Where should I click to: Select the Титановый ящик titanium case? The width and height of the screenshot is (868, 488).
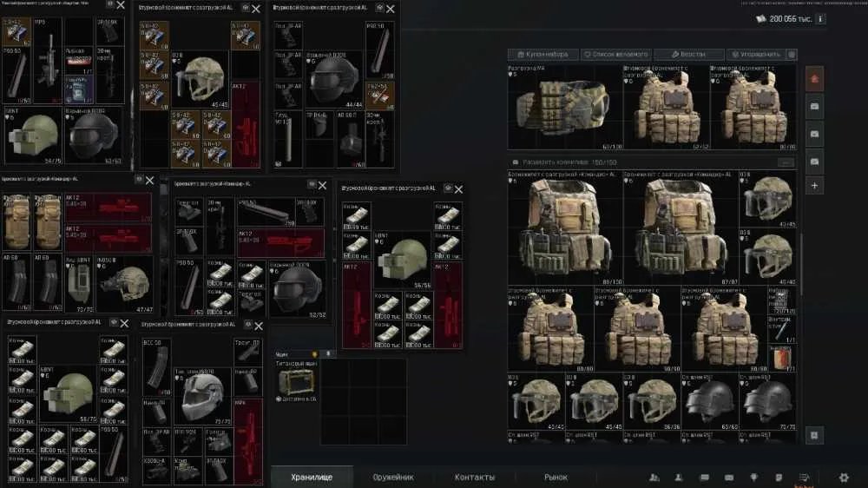pos(296,380)
